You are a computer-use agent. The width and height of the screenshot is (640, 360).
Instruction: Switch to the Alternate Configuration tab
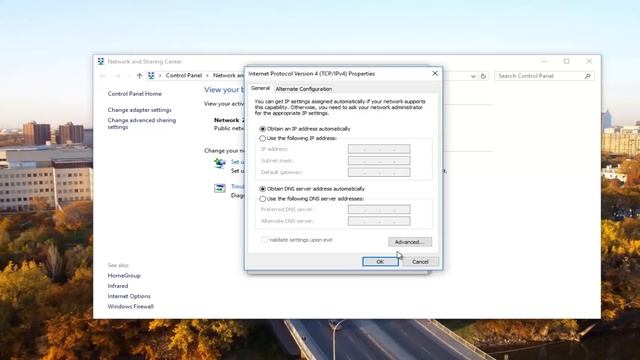304,89
